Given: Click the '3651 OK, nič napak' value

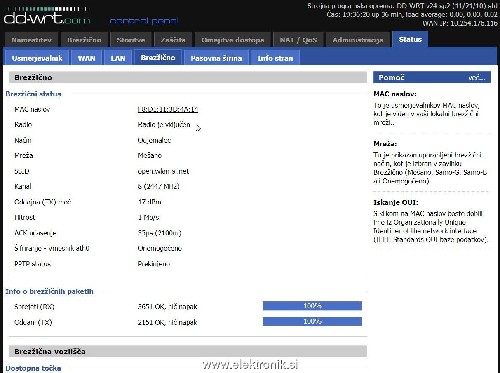Looking at the screenshot, I should 167,307.
